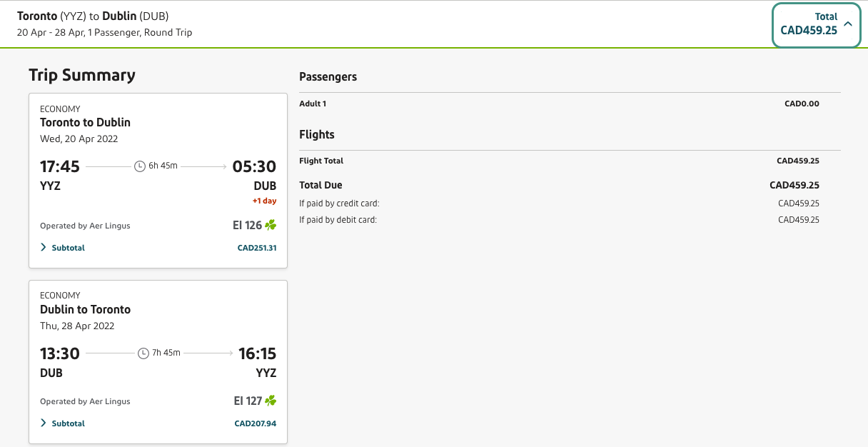Screen dimensions: 868x447
Task: Click the clock icon next to 7h 45m
Action: (143, 353)
